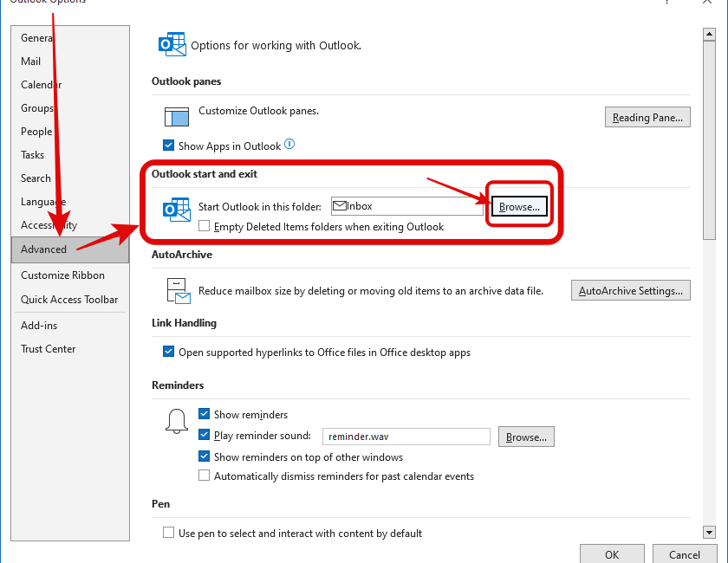Screen dimensions: 728x563
Task: Open the Trust Center category
Action: [x=69, y=348]
